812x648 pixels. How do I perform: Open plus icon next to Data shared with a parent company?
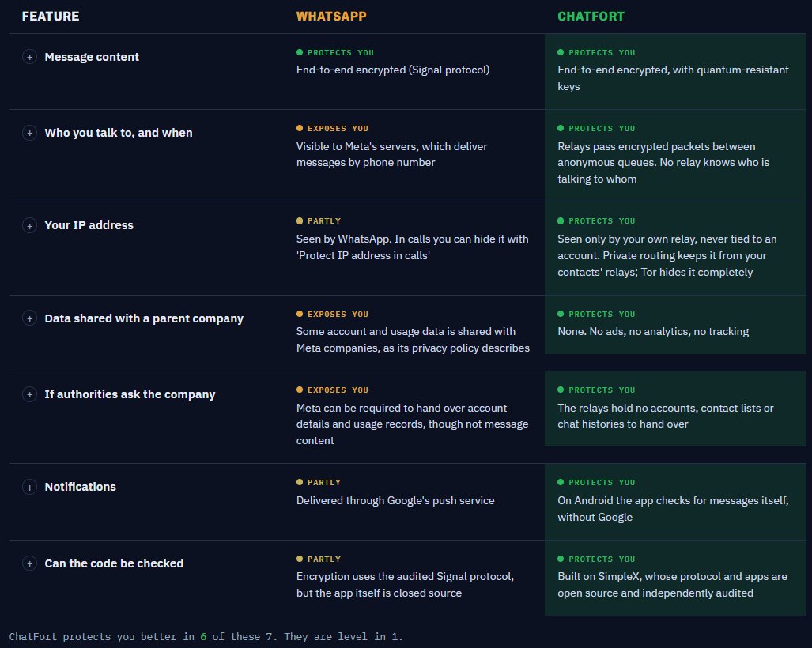(29, 318)
